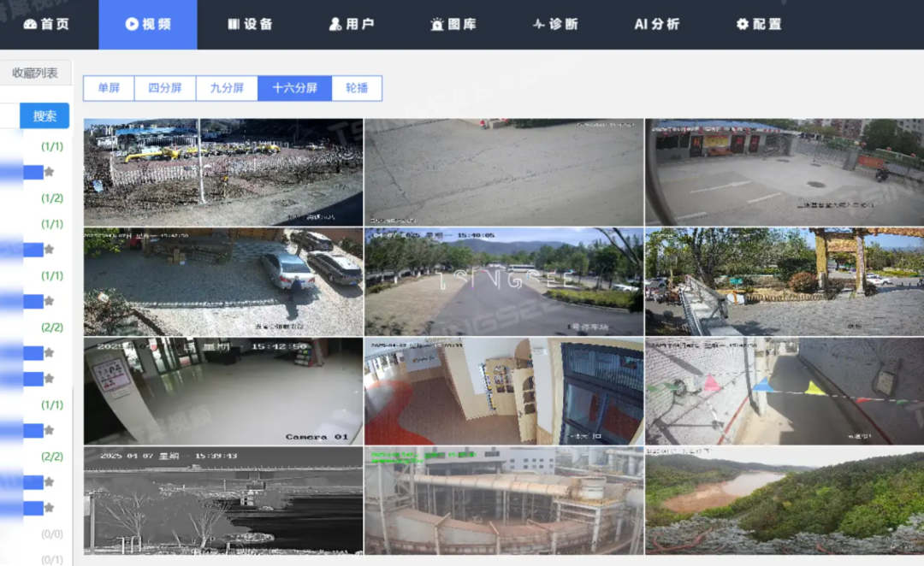This screenshot has height=566, width=924.
Task: Switch to 九分屏 nine-split layout
Action: 227,88
